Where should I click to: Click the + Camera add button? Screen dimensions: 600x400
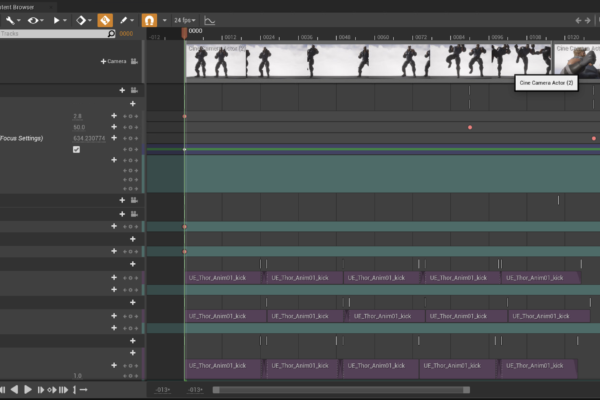(113, 61)
